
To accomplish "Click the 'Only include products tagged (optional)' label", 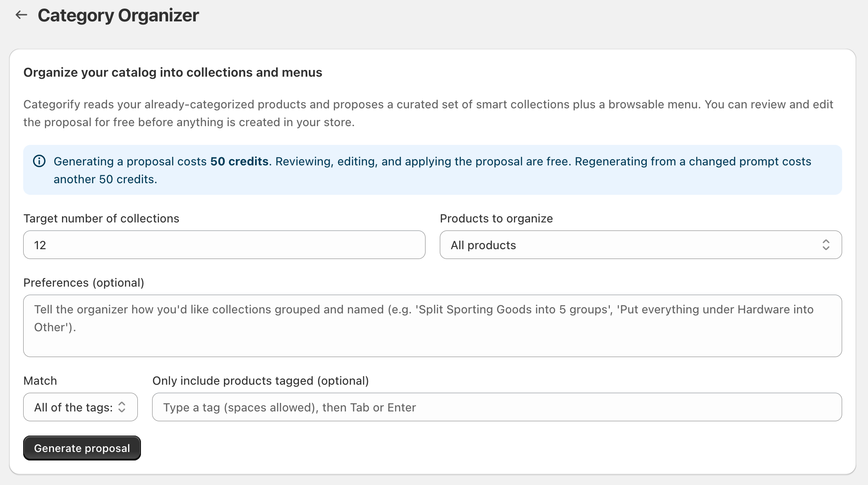I will click(260, 381).
